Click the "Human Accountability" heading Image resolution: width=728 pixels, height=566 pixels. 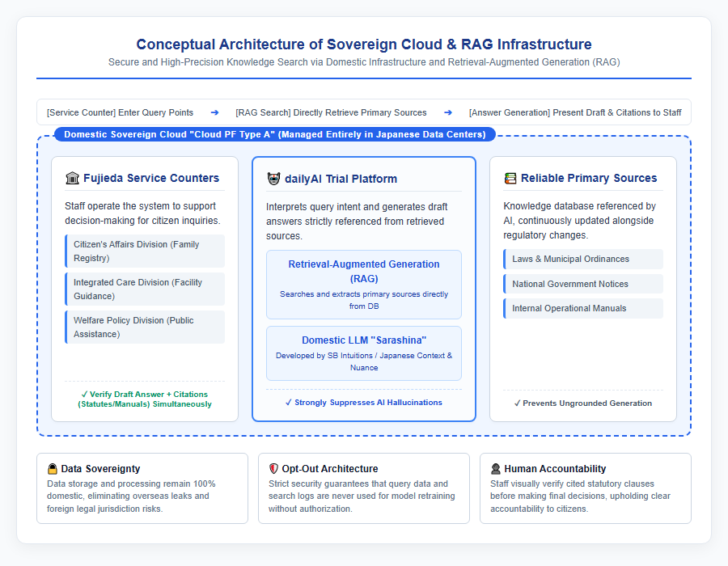click(x=555, y=469)
